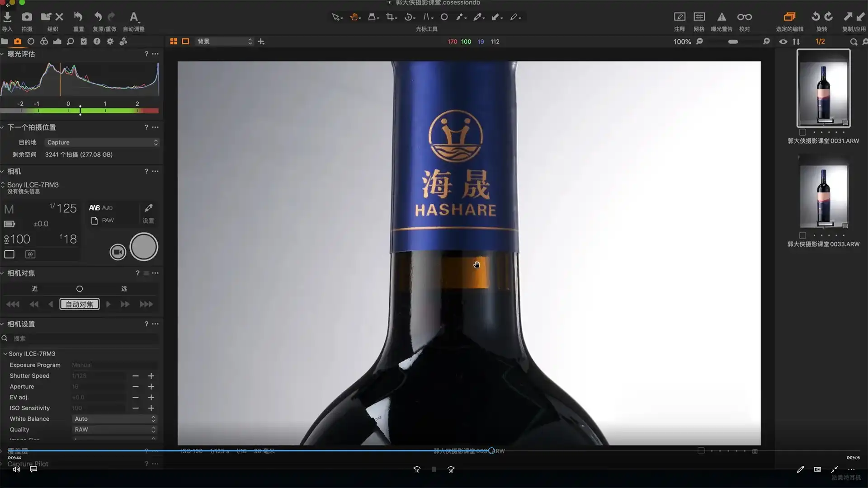Pause video playback

click(x=433, y=469)
